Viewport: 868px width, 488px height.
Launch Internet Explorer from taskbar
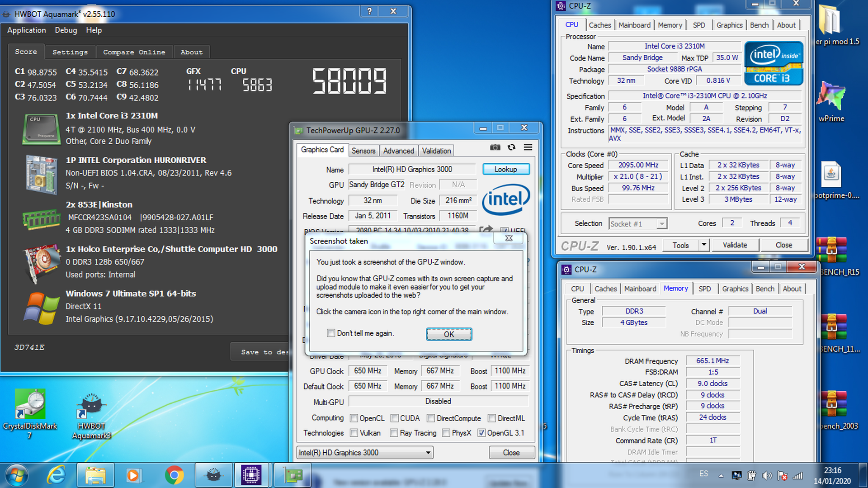57,475
